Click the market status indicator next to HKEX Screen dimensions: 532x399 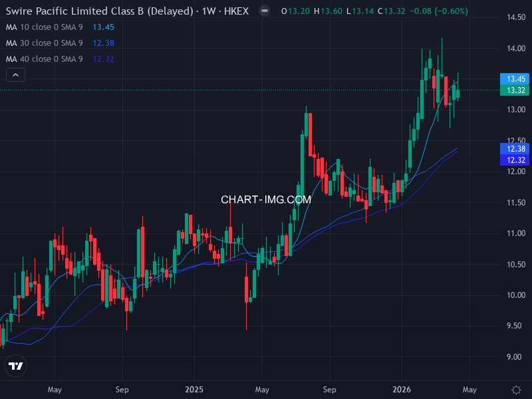pyautogui.click(x=265, y=11)
